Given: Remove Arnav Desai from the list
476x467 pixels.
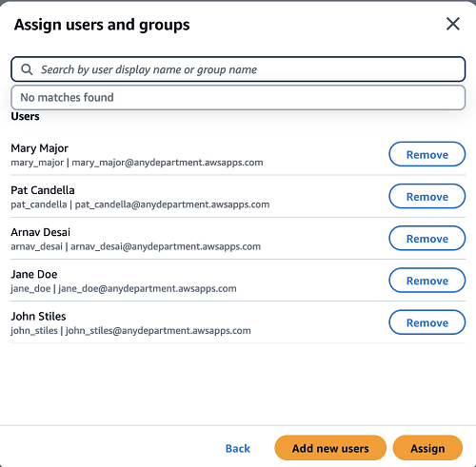Looking at the screenshot, I should (427, 239).
